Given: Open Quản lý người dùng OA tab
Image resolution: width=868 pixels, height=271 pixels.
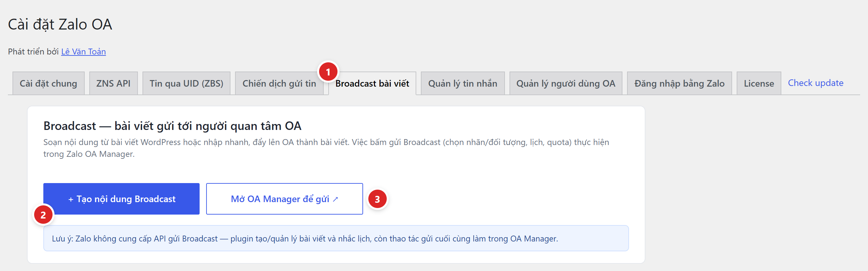Looking at the screenshot, I should pos(566,83).
